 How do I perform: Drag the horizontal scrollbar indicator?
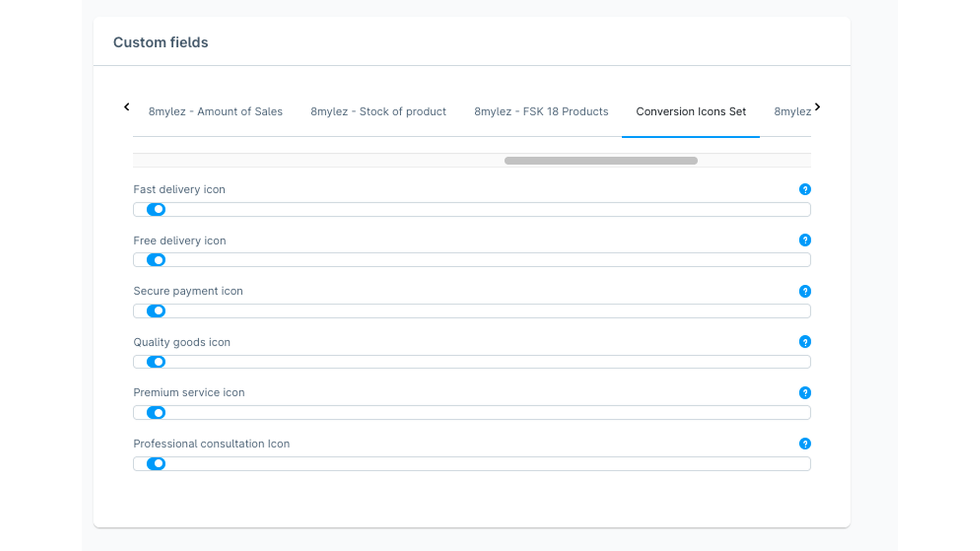pyautogui.click(x=600, y=161)
